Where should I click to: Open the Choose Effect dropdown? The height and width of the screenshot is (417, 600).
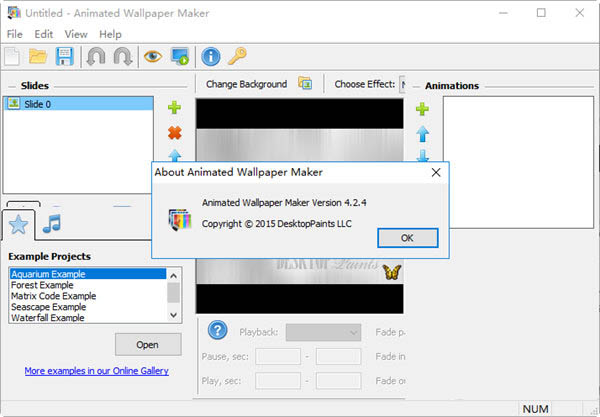pyautogui.click(x=402, y=84)
